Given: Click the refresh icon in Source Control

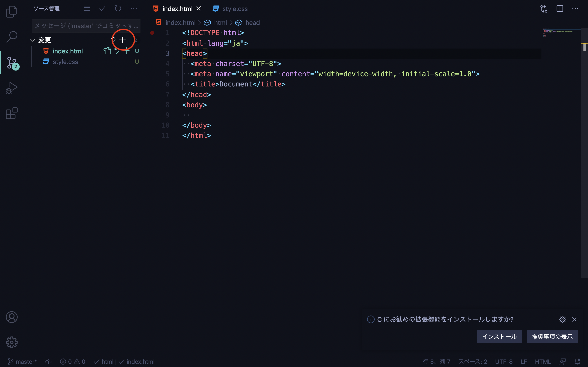Looking at the screenshot, I should 118,8.
